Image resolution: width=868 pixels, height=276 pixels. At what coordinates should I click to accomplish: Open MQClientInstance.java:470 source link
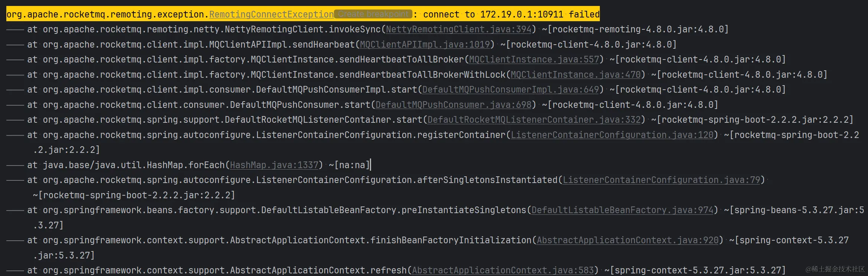click(576, 74)
